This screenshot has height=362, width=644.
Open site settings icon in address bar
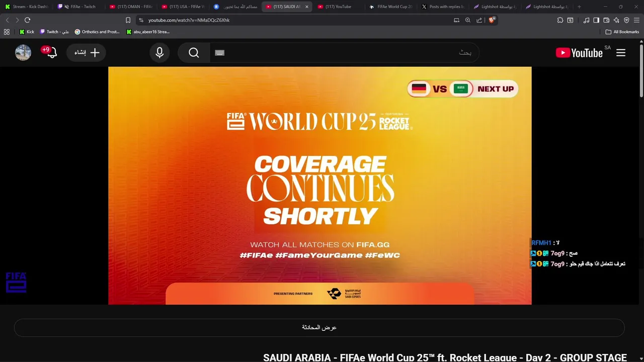[x=141, y=20]
